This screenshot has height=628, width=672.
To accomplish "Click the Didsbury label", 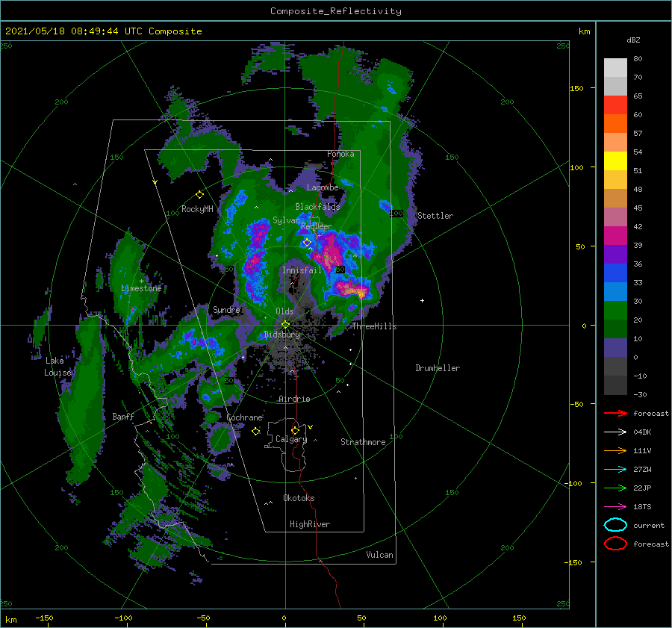I will (x=282, y=335).
